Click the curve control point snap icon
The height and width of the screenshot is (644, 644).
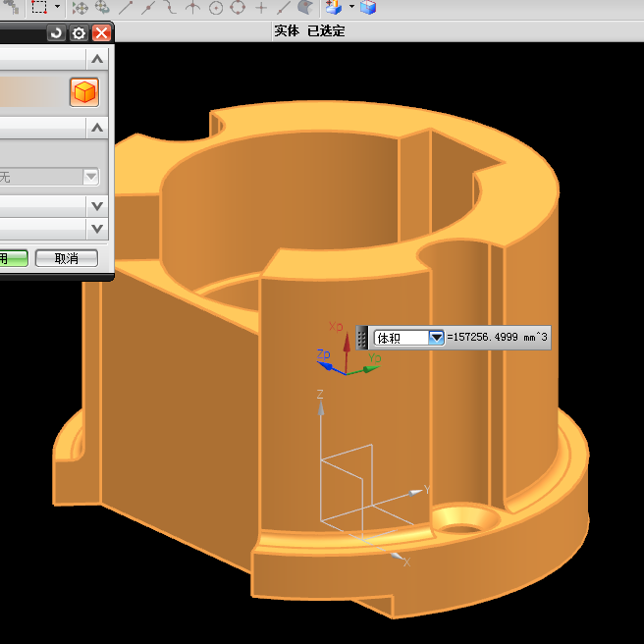(170, 8)
